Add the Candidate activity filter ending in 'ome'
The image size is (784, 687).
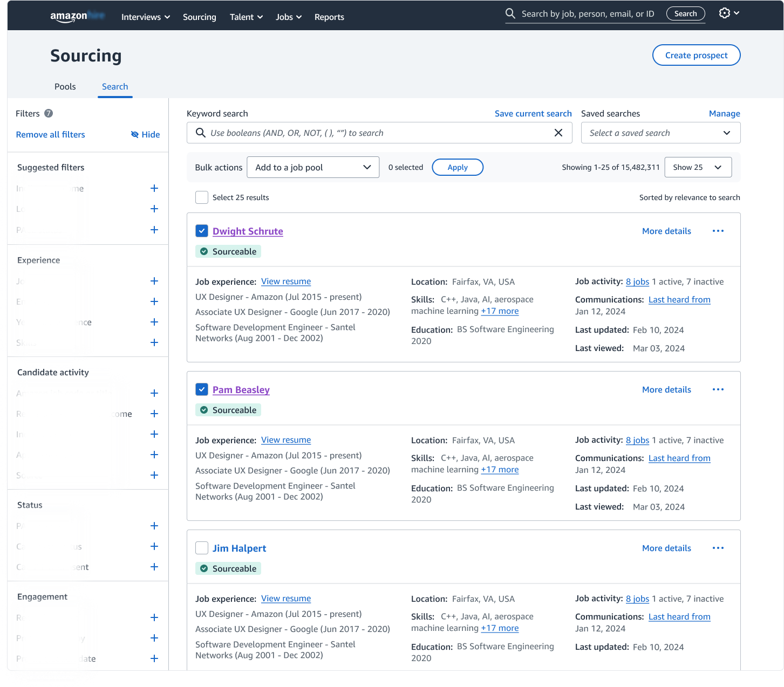(154, 414)
